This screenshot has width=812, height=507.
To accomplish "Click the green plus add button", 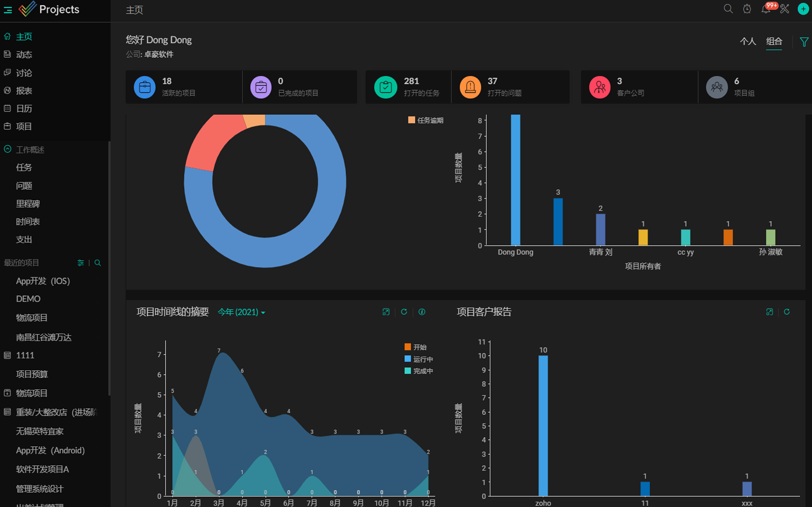I will (803, 9).
